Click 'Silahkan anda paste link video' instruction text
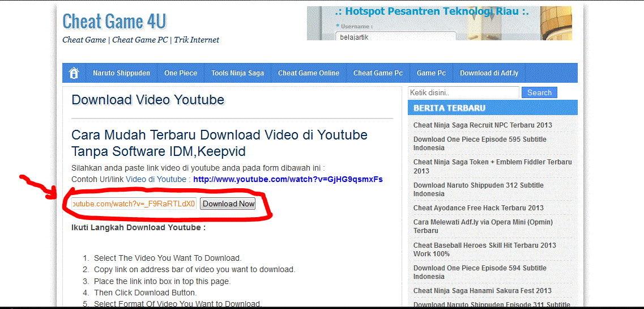The height and width of the screenshot is (309, 644). [x=198, y=168]
